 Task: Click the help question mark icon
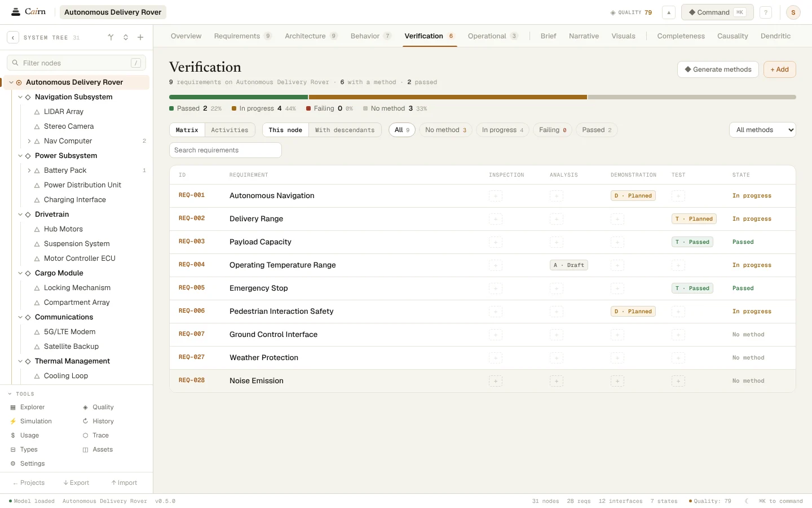[x=766, y=12]
